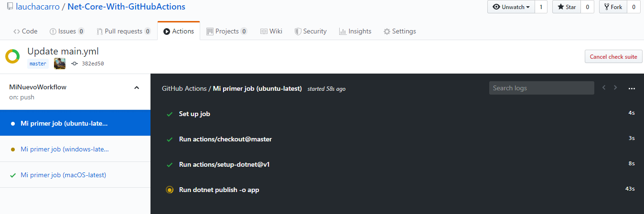Click the Issues count badge
Screen dimensions: 644x214
click(x=81, y=32)
